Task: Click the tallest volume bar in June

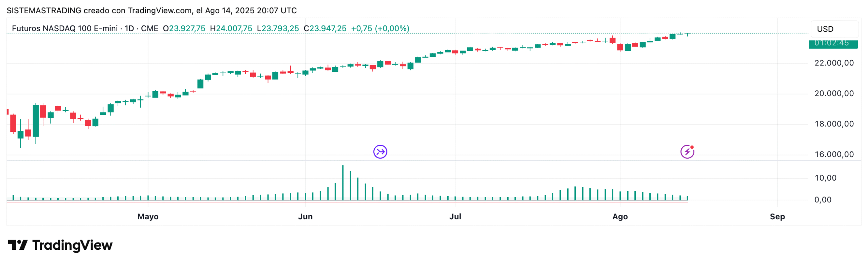Action: click(x=342, y=183)
